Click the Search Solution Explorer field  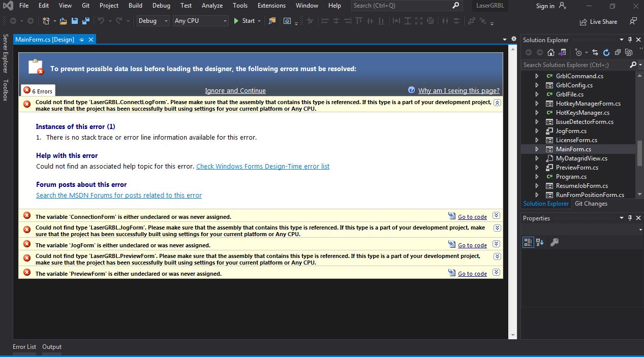(x=575, y=65)
